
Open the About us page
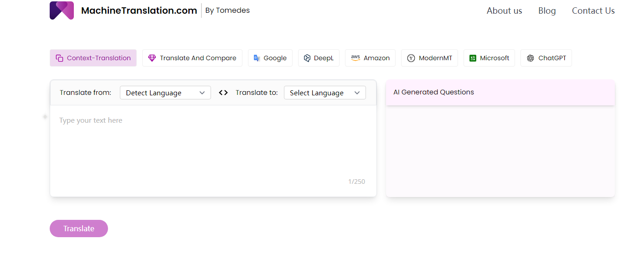pyautogui.click(x=504, y=10)
